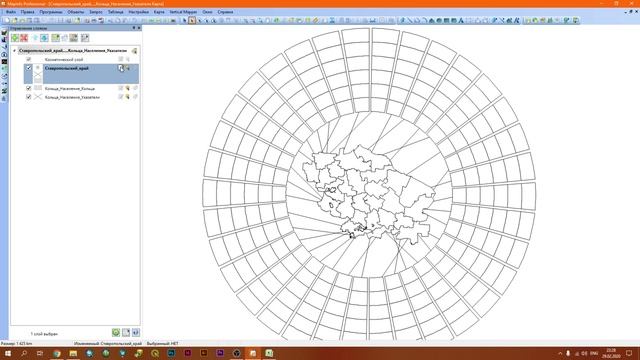Image resolution: width=640 pixels, height=360 pixels.
Task: Open the Symbol Style icon in drawing toolbar
Action: coord(495,20)
